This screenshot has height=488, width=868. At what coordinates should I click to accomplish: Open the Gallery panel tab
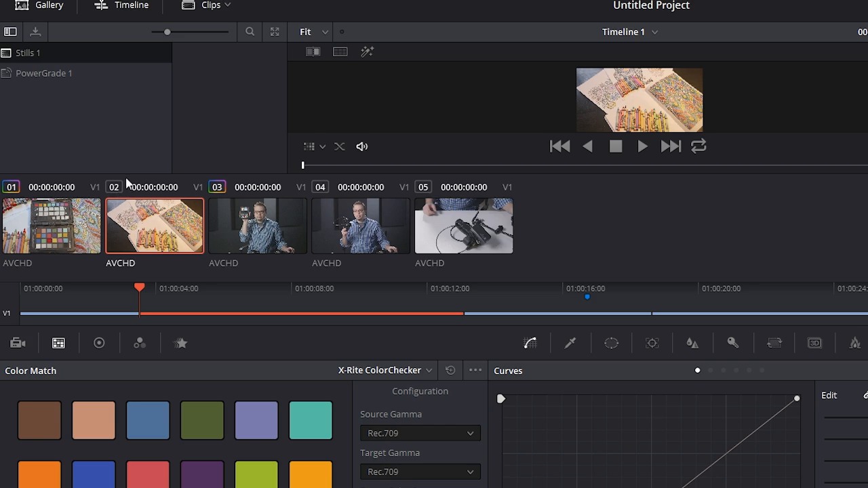point(39,5)
